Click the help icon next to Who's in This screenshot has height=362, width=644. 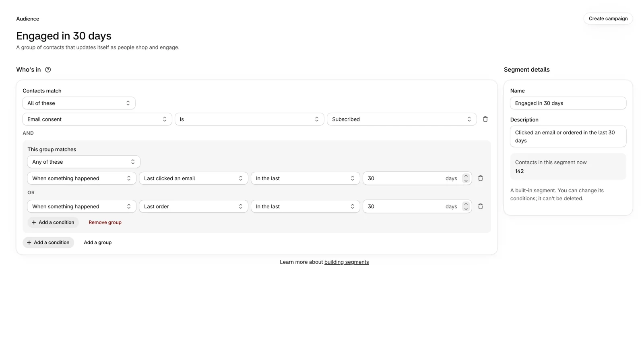48,70
